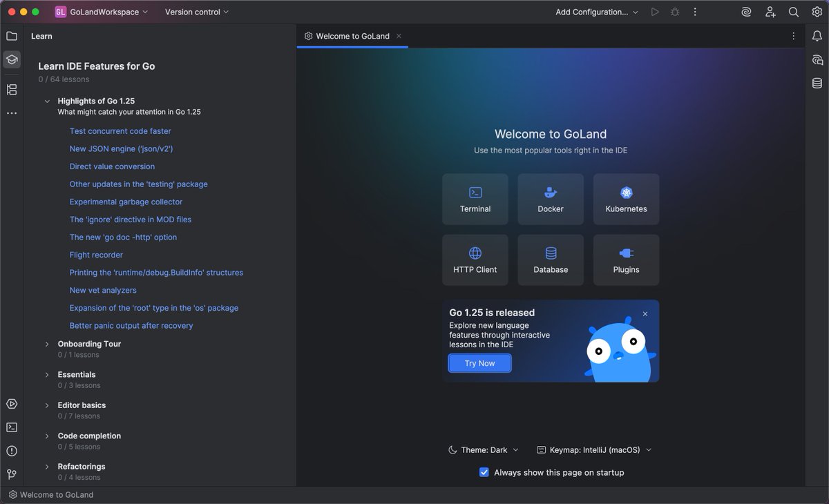829x504 pixels.
Task: Open the HTTP Client tile
Action: pyautogui.click(x=475, y=260)
